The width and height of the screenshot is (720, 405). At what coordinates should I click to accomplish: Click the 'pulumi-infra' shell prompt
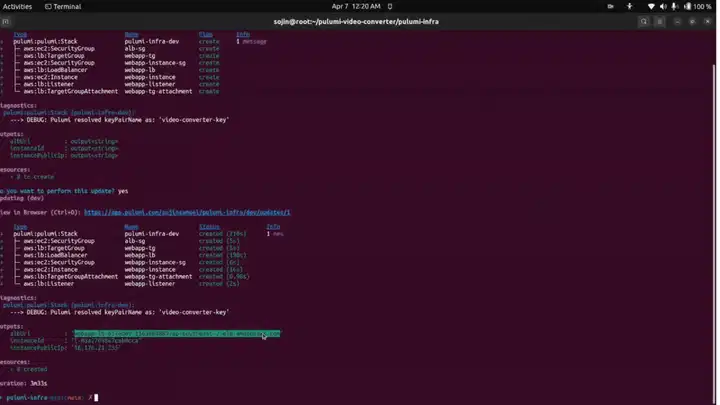(x=27, y=398)
